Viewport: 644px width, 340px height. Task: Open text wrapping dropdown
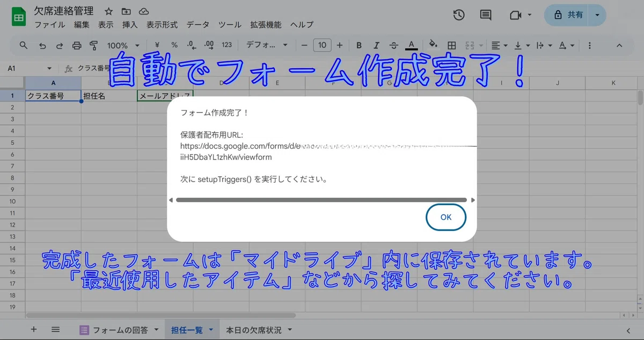click(x=544, y=45)
